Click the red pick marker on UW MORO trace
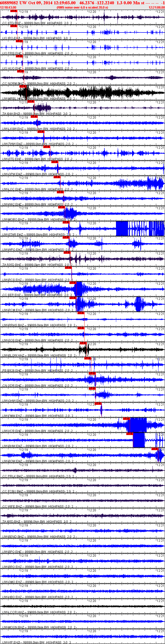 pos(61,207)
